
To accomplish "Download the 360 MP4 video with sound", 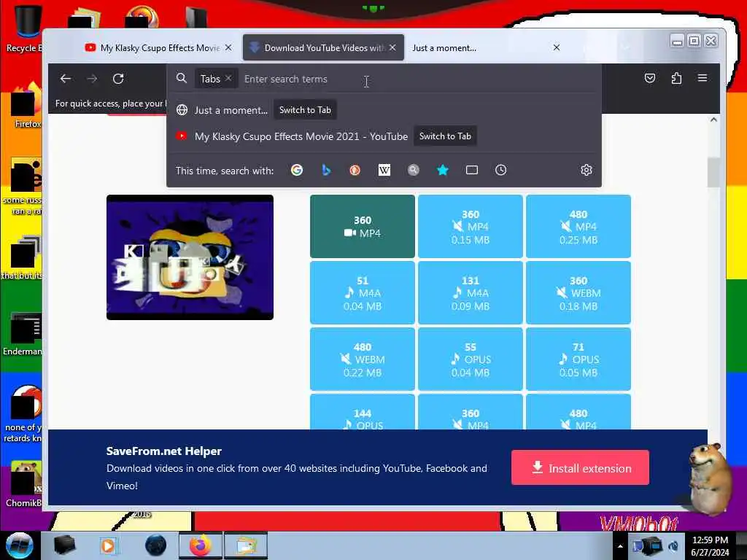I will click(363, 226).
